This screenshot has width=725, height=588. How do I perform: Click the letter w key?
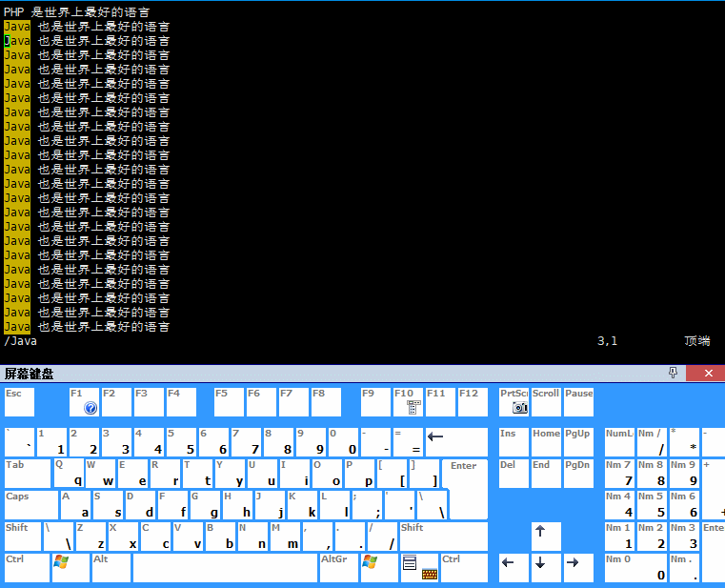pos(100,474)
